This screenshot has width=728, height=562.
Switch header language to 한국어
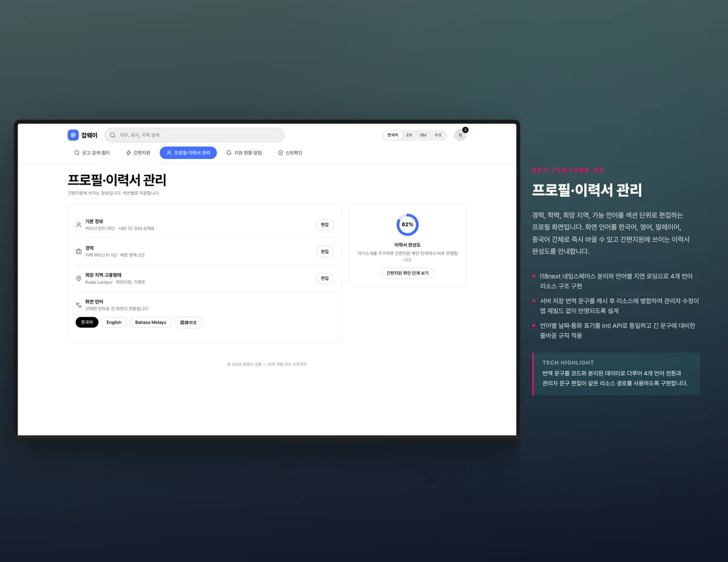point(393,135)
